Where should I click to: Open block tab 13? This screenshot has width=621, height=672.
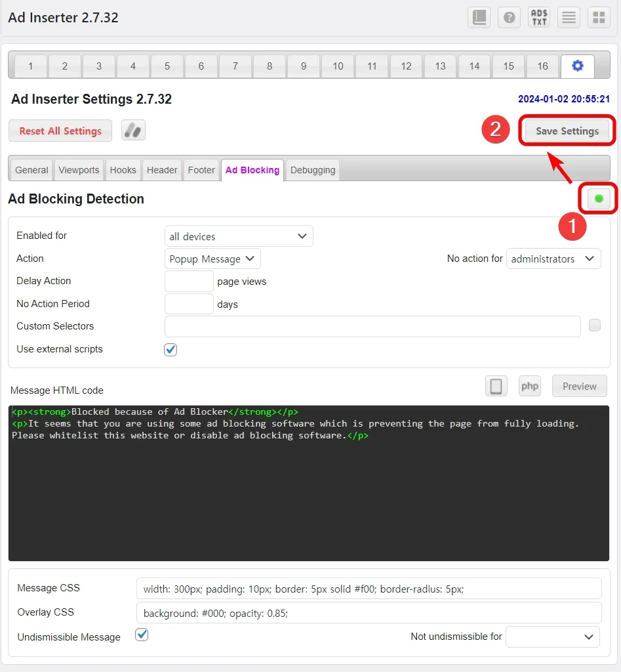[x=440, y=66]
